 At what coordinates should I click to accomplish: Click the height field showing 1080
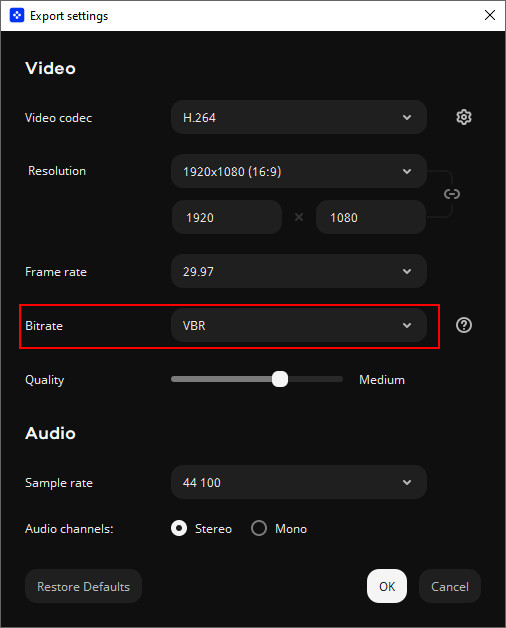click(371, 217)
